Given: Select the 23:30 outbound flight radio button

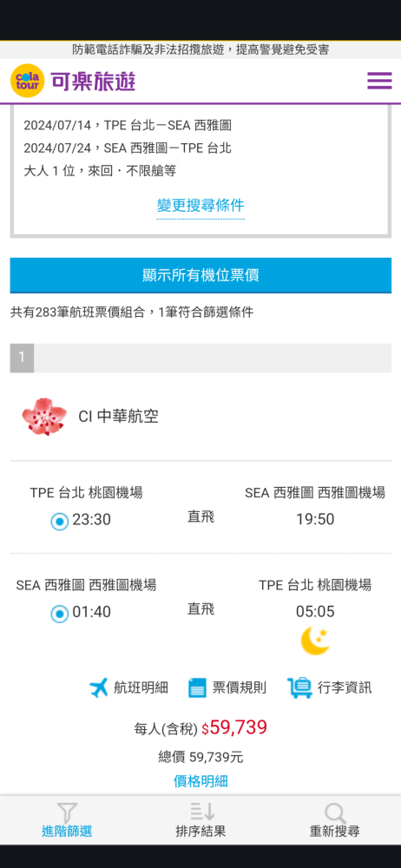Looking at the screenshot, I should point(59,521).
